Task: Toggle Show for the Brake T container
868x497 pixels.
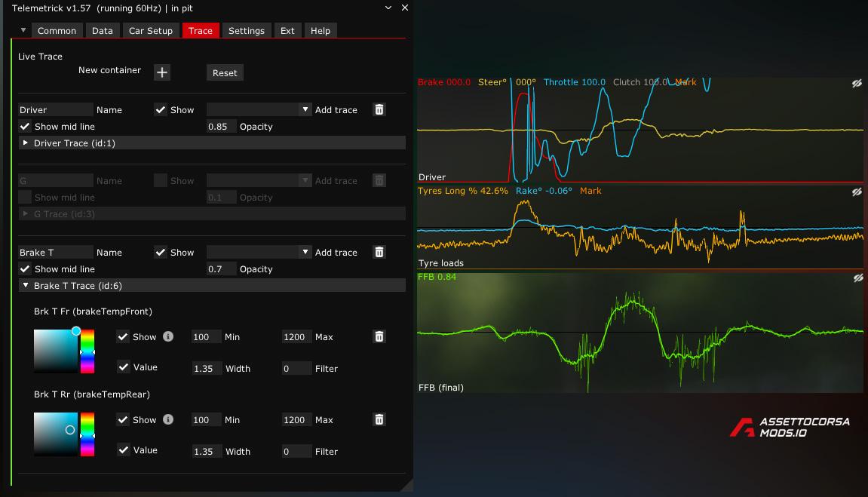Action: (161, 253)
